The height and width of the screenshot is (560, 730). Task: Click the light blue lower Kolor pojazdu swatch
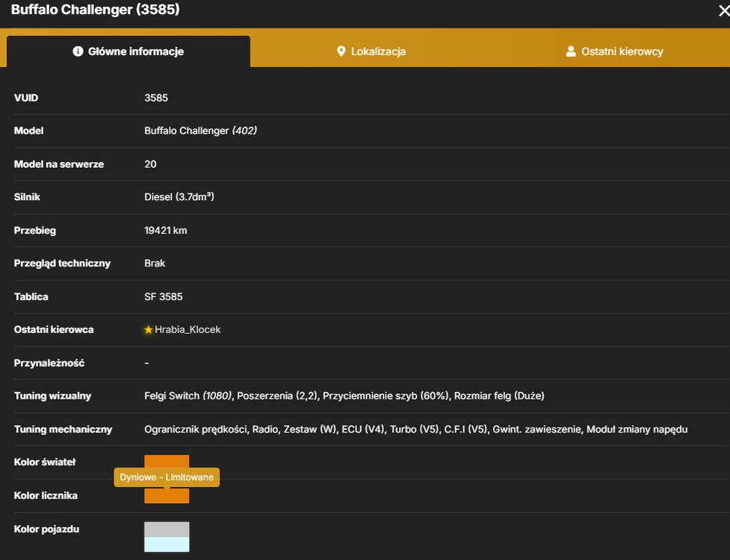click(167, 544)
